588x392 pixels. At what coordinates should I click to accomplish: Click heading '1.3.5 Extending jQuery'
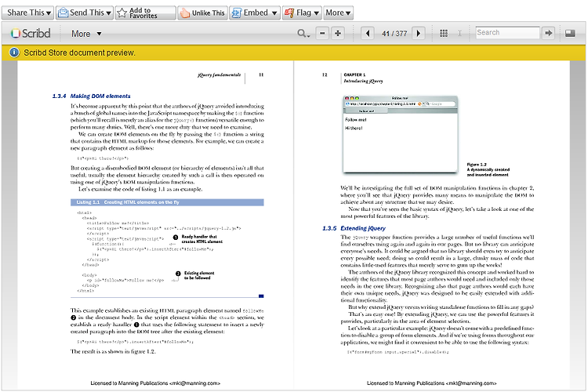[x=354, y=228]
